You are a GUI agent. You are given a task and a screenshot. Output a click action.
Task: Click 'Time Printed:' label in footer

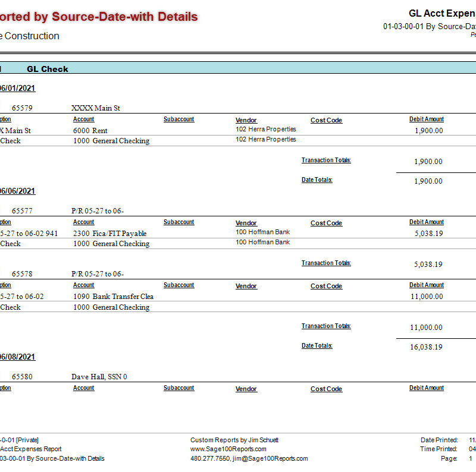click(439, 449)
